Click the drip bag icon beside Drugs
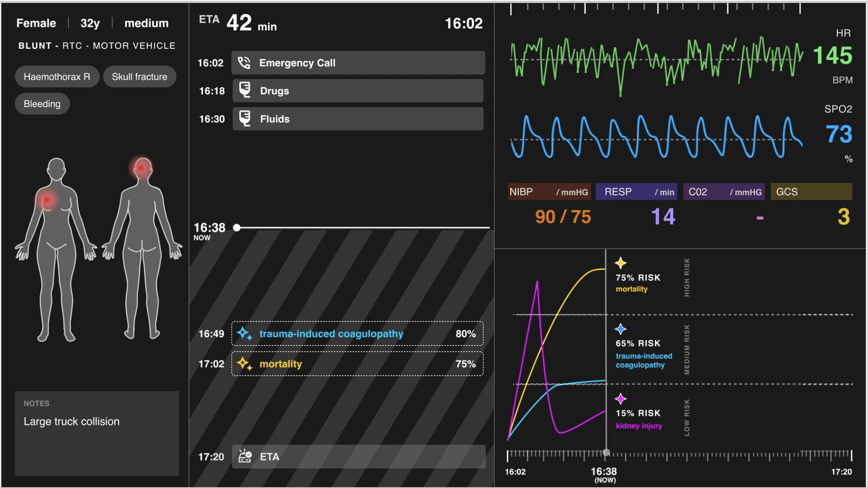The image size is (868, 488). [245, 91]
